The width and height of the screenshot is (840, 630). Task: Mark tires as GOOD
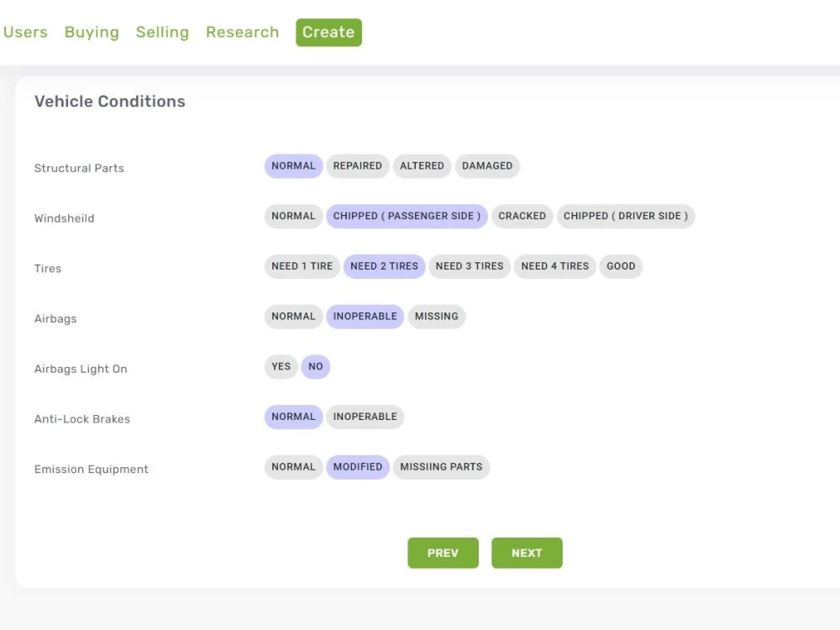(621, 266)
